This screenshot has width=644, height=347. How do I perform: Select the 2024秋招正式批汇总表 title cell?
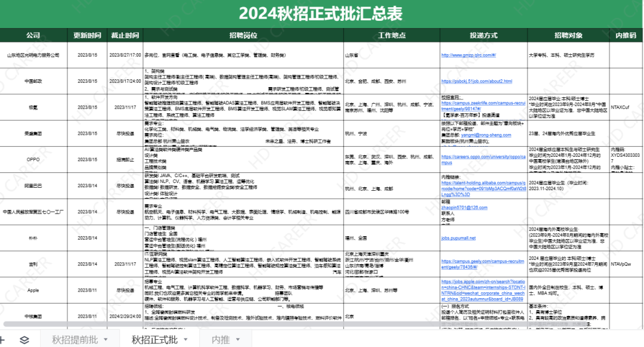point(321,14)
